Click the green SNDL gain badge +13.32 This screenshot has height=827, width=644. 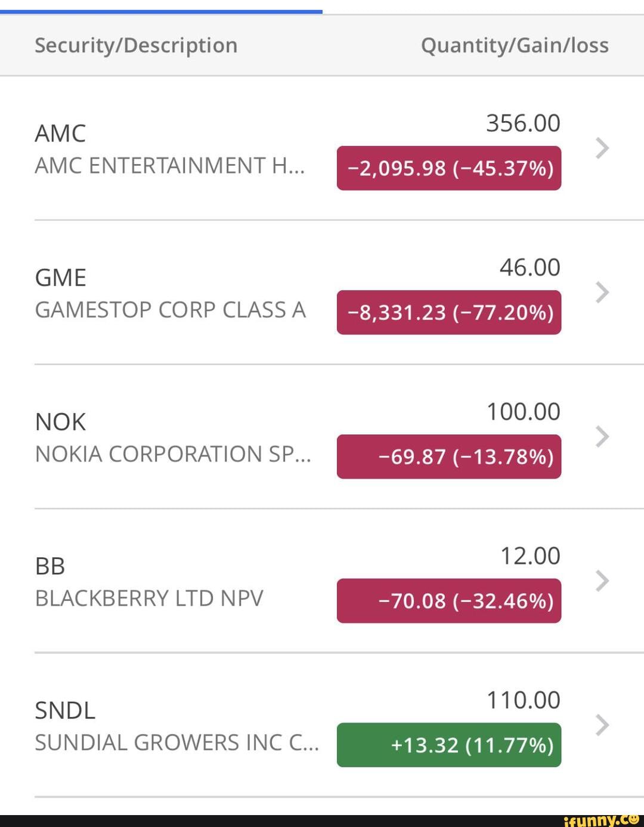tap(448, 745)
